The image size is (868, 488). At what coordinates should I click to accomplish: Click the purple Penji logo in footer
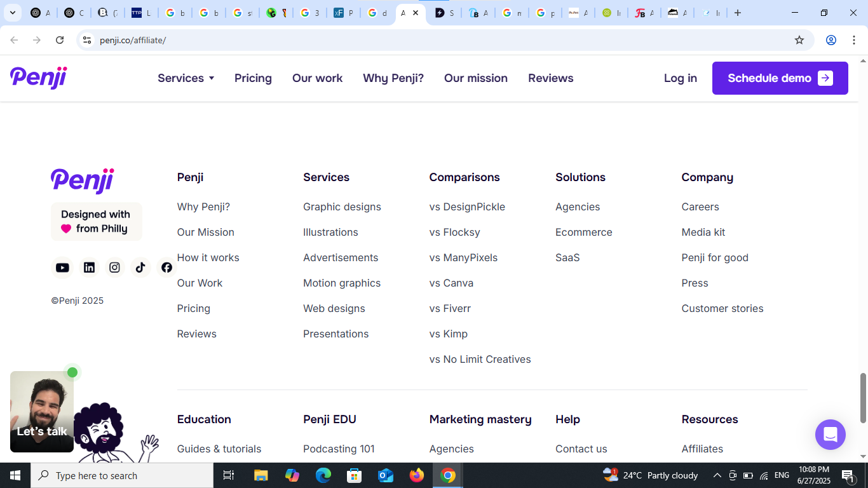coord(83,180)
